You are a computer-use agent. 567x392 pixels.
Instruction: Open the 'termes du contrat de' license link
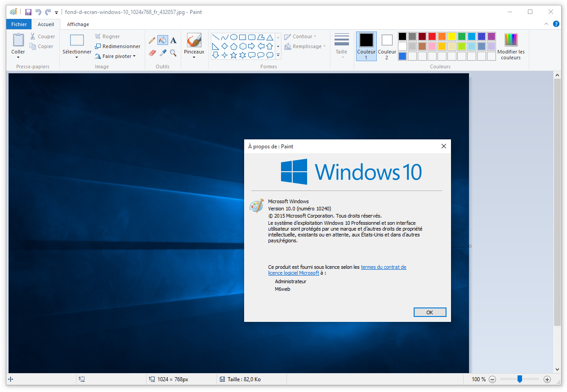pos(384,267)
